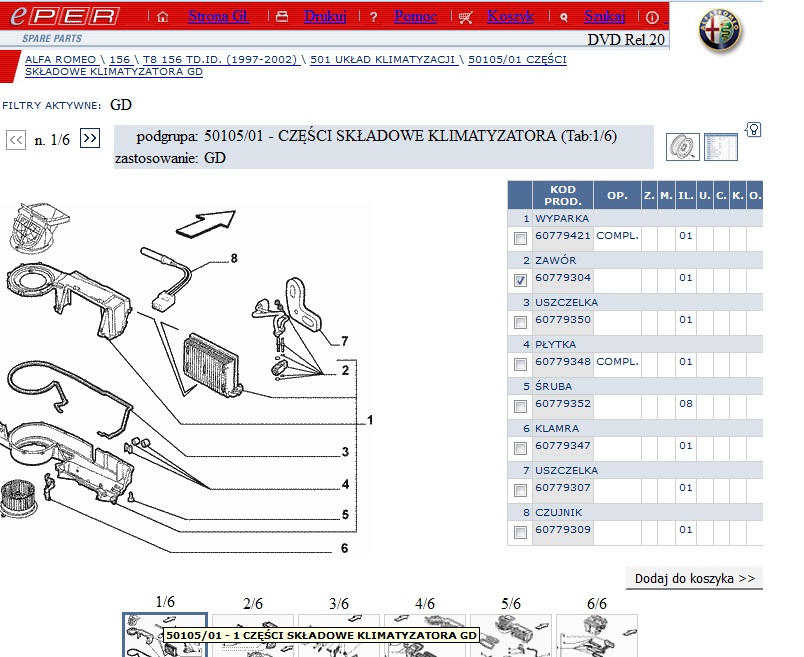Screen dimensions: 804x657
Task: Check the box for part 60779421
Action: point(520,238)
